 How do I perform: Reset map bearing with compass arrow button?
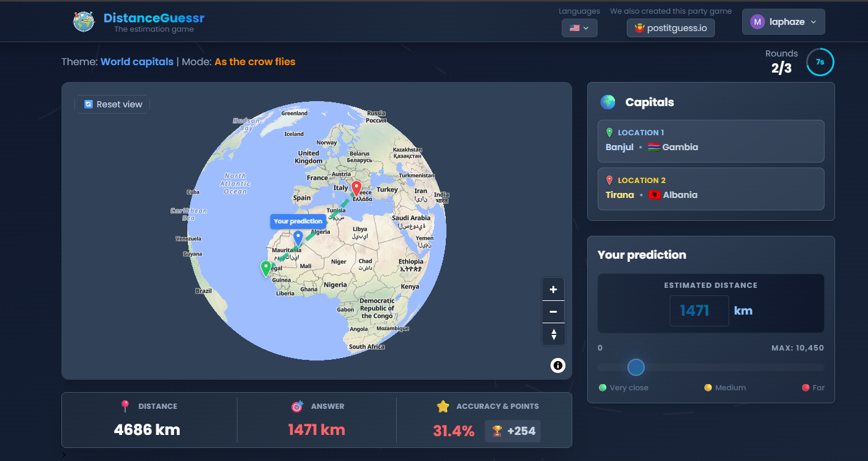pyautogui.click(x=553, y=334)
